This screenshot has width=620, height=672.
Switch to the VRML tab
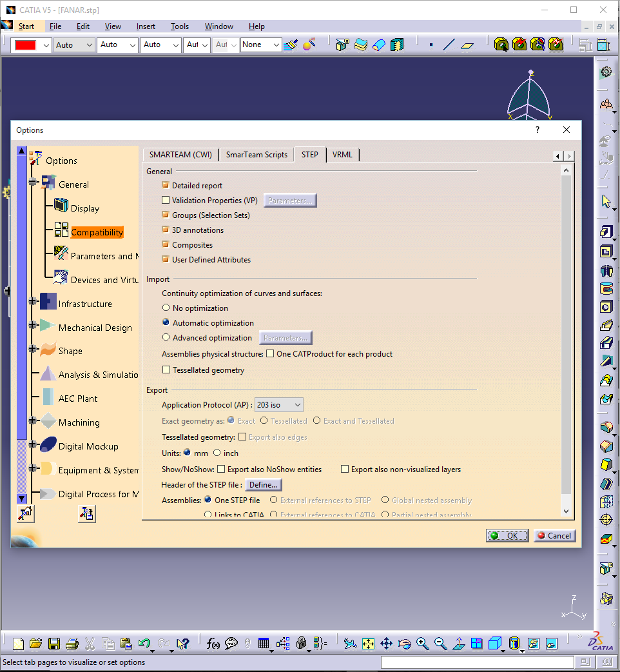342,155
